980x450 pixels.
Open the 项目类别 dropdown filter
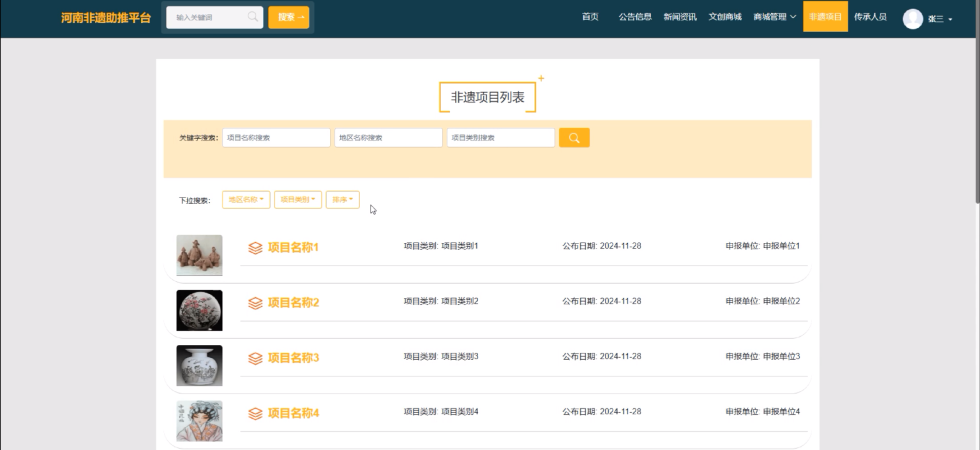tap(297, 200)
